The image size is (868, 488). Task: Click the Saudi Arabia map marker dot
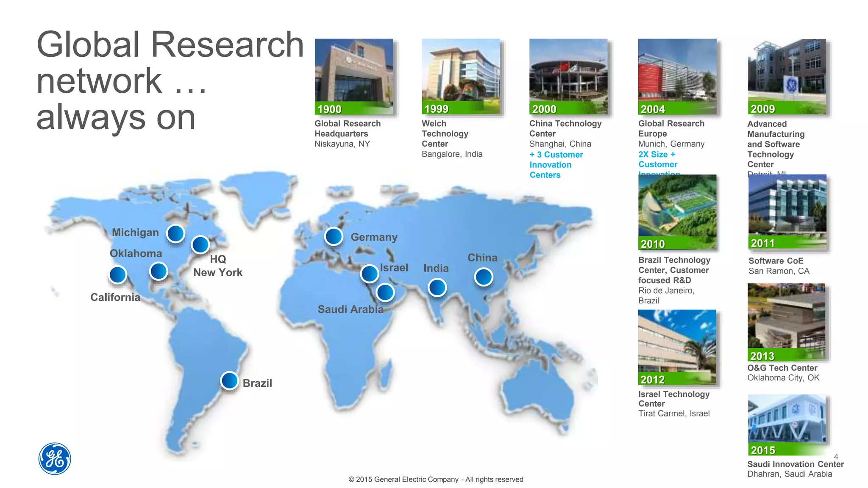coord(385,292)
